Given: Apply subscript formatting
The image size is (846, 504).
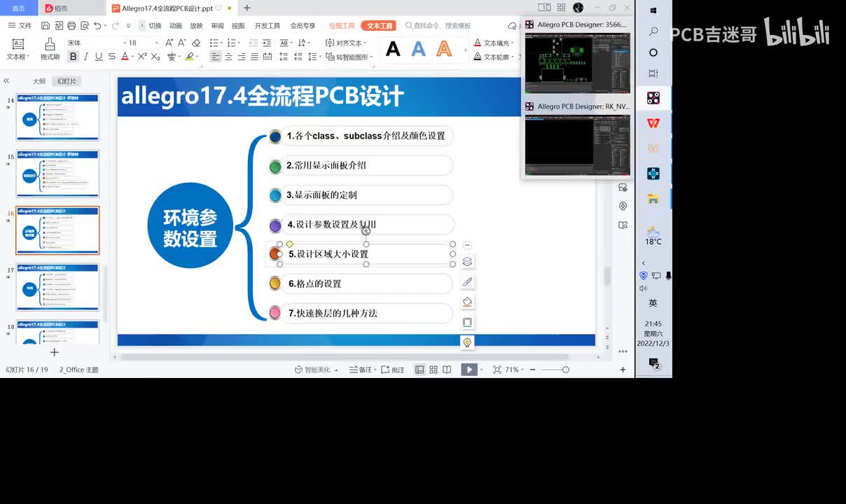Looking at the screenshot, I should click(x=155, y=57).
